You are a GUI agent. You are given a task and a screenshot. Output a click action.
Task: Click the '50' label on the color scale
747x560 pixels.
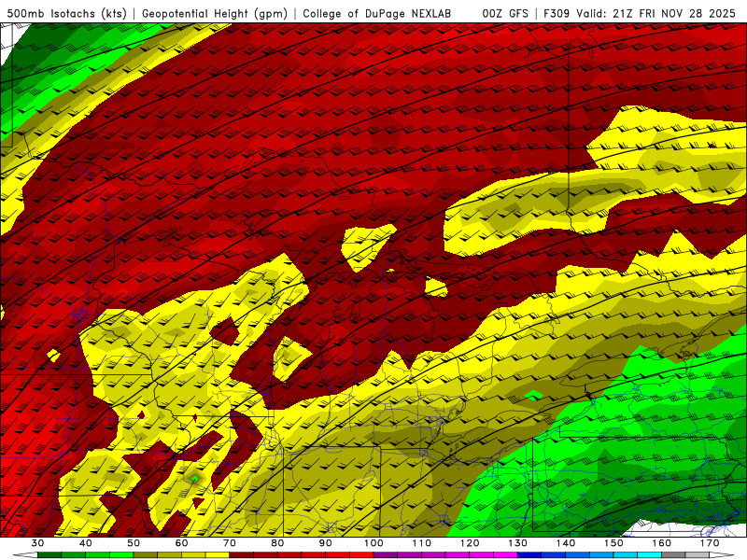point(134,543)
